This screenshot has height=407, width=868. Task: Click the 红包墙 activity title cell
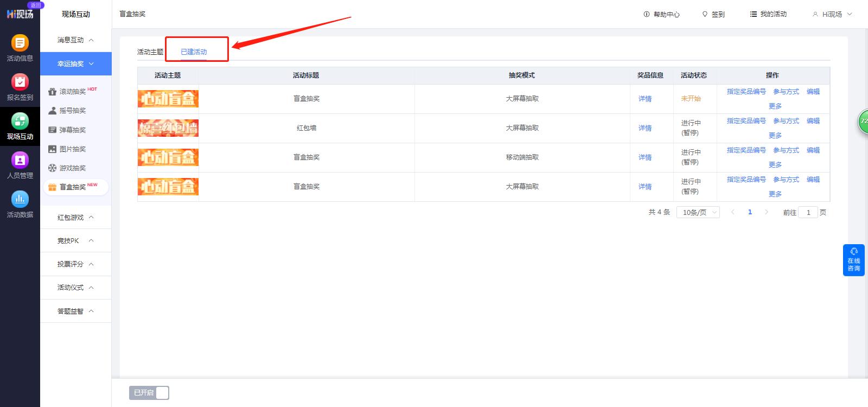point(307,128)
